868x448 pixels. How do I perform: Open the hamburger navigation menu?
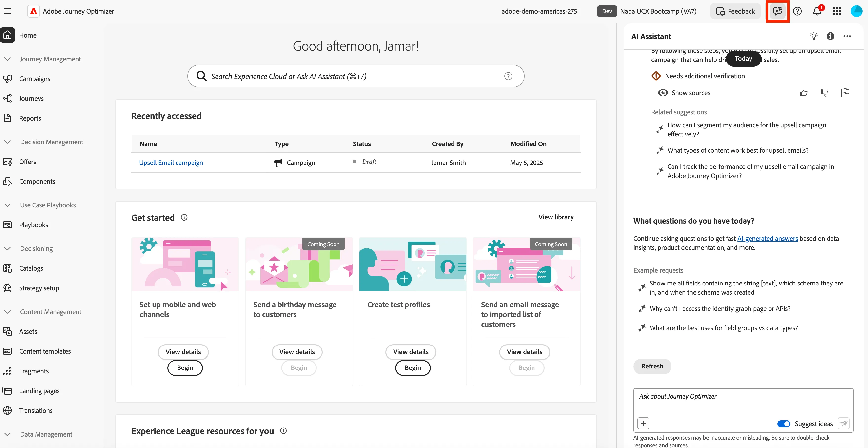tap(7, 11)
